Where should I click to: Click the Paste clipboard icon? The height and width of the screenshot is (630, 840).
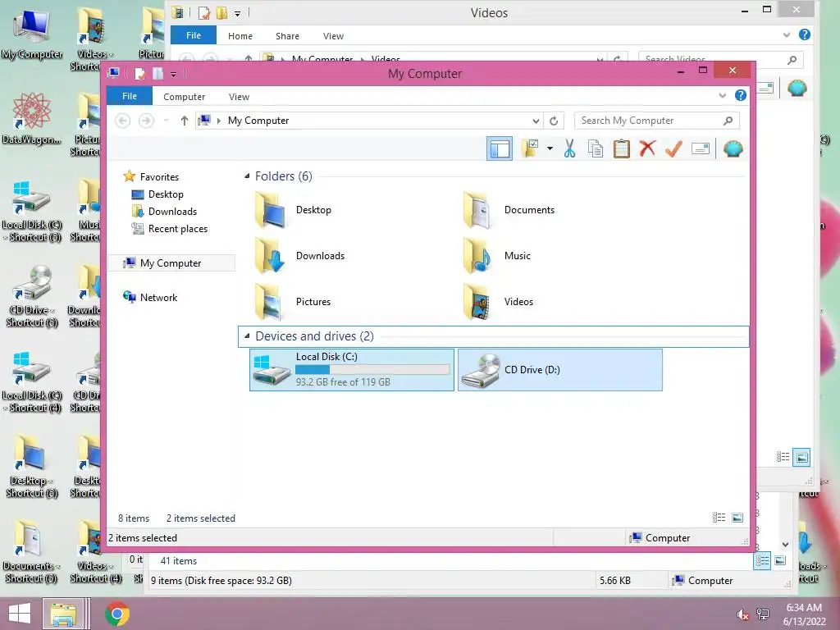(x=622, y=148)
